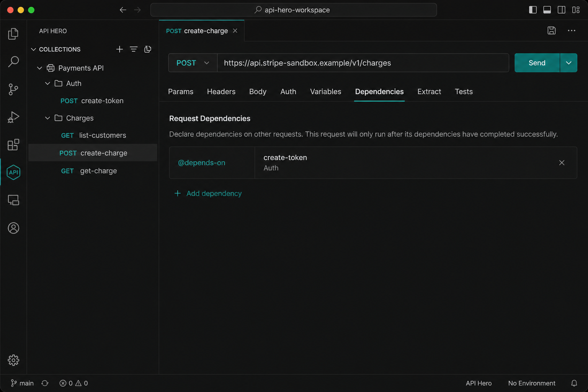Open the POST method dropdown
588x392 pixels.
(193, 63)
